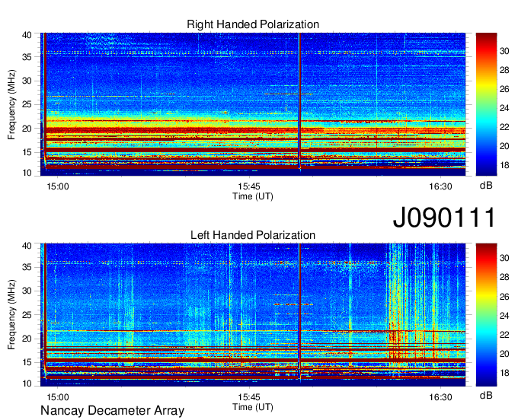Click the 15 MHz tick label on top plot

click(27, 152)
